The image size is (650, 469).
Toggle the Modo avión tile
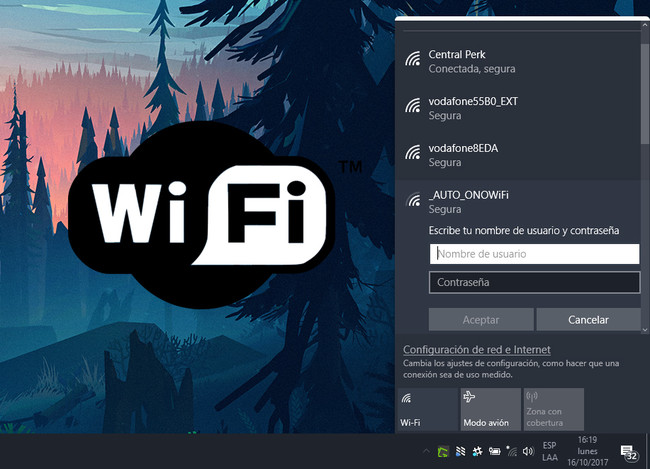[x=491, y=409]
